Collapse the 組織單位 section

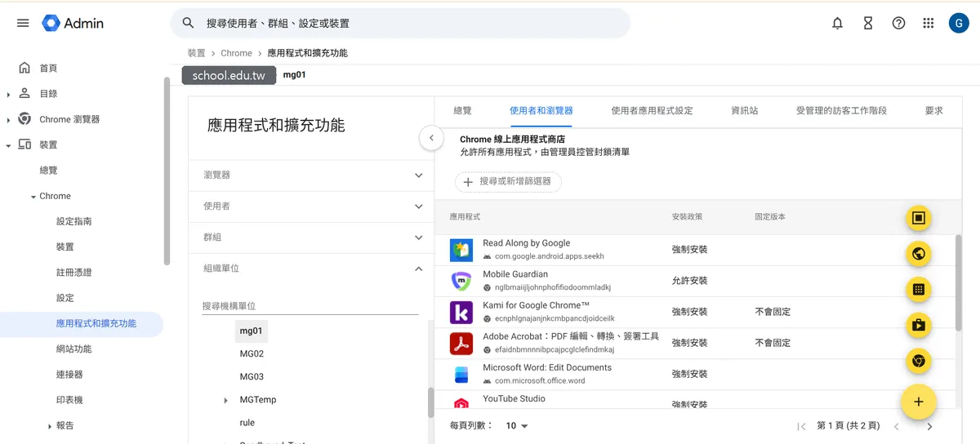(x=419, y=269)
